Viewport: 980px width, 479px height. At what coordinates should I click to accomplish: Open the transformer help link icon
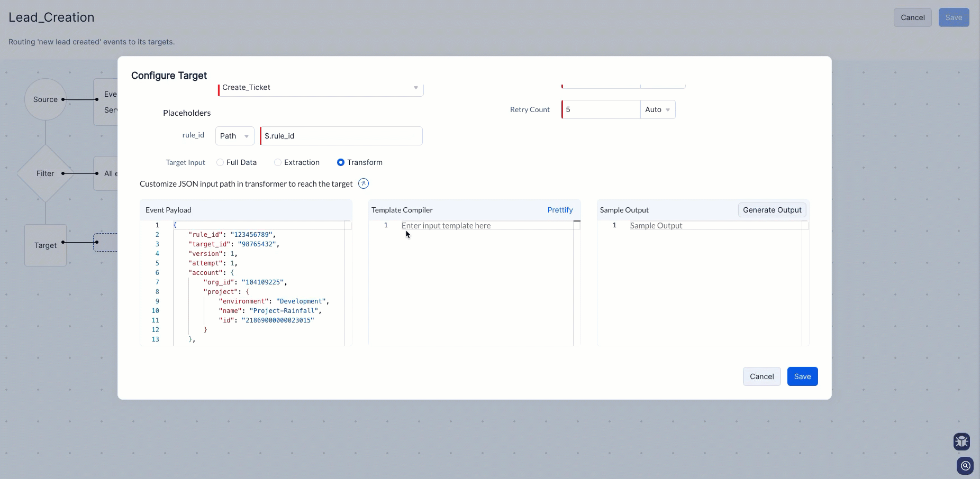(364, 183)
